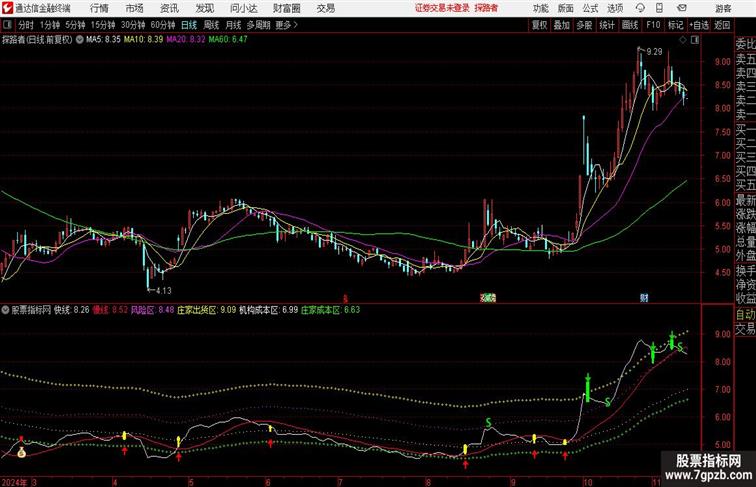Switch to 5分钟 period tab
This screenshot has height=487, width=756.
click(x=75, y=25)
